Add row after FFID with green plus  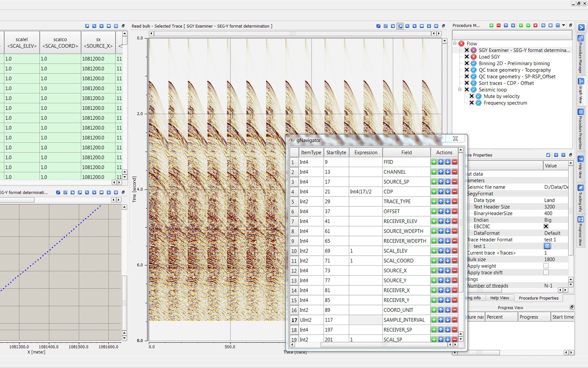pos(434,162)
